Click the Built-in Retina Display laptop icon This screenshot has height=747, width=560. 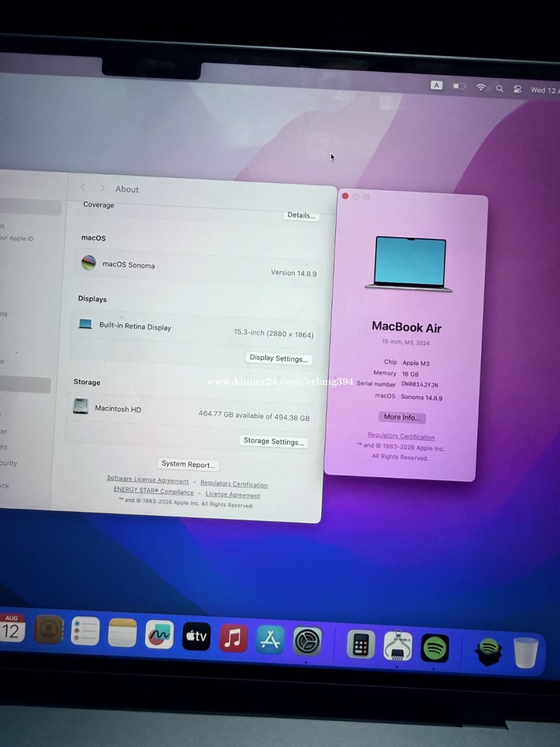coord(85,324)
